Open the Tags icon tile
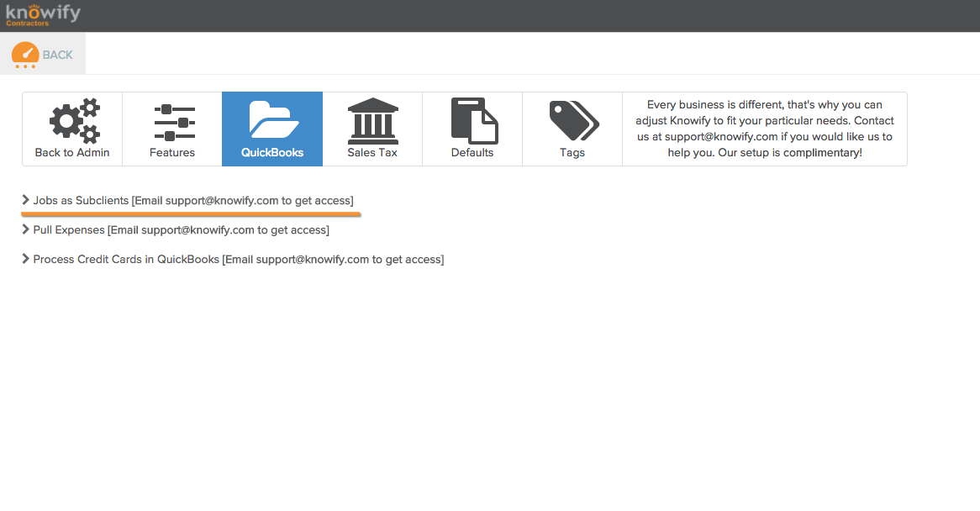The width and height of the screenshot is (980, 511). [x=572, y=129]
